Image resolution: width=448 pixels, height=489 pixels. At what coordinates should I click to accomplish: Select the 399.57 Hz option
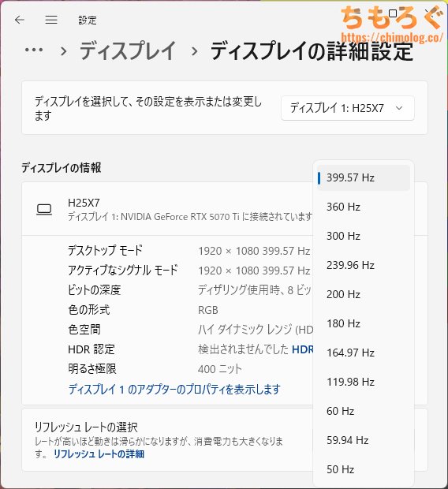point(364,177)
